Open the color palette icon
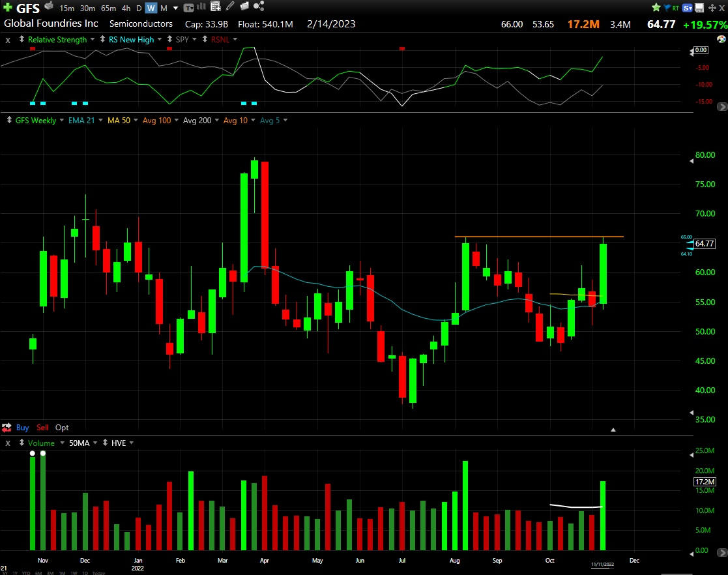 pos(721,39)
